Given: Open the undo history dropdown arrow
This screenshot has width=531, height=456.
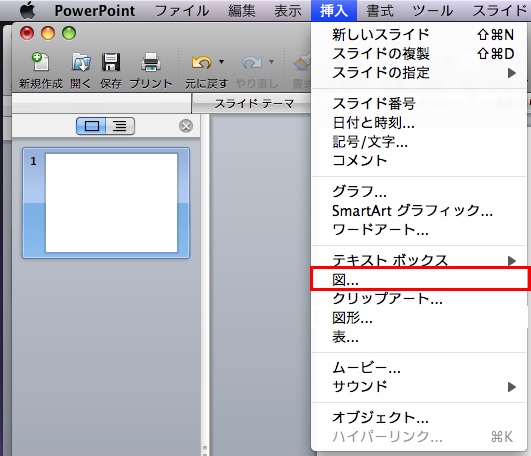Looking at the screenshot, I should coord(221,62).
